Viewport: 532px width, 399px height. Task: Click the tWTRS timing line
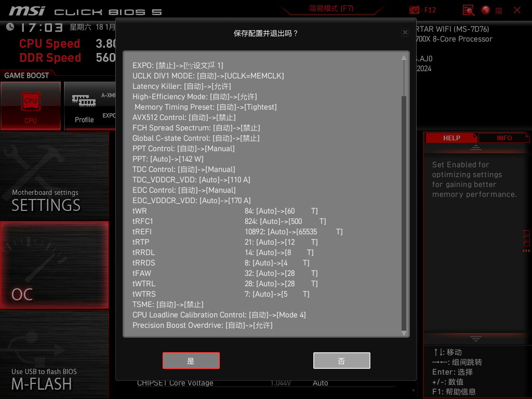pyautogui.click(x=221, y=294)
